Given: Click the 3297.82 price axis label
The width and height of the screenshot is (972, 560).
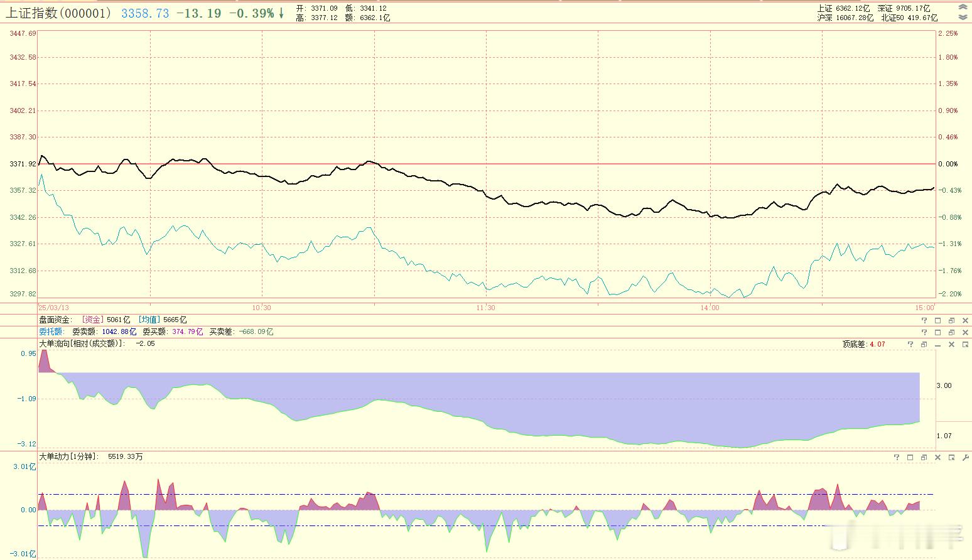Looking at the screenshot, I should (x=23, y=294).
